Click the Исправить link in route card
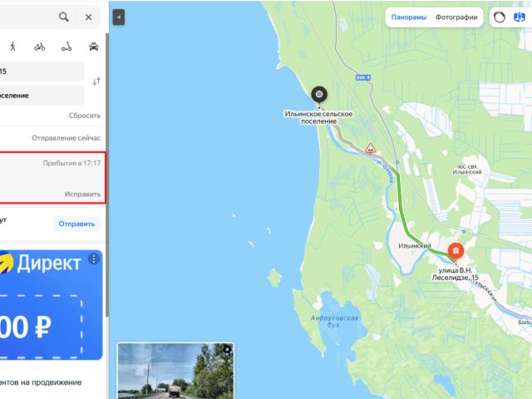Screen dimensions: 532x399 pyautogui.click(x=82, y=194)
